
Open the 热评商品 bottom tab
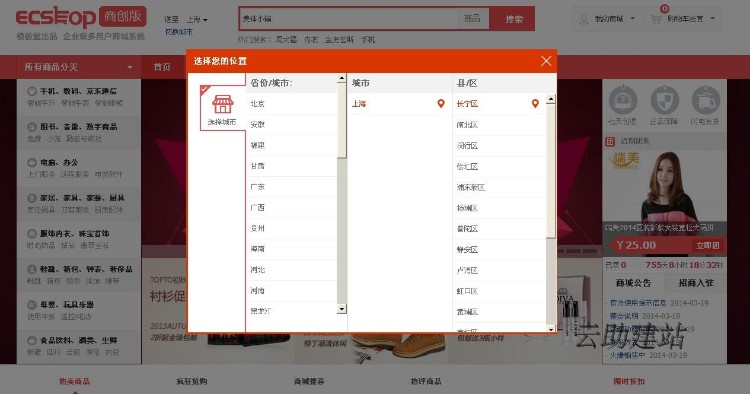pyautogui.click(x=426, y=381)
